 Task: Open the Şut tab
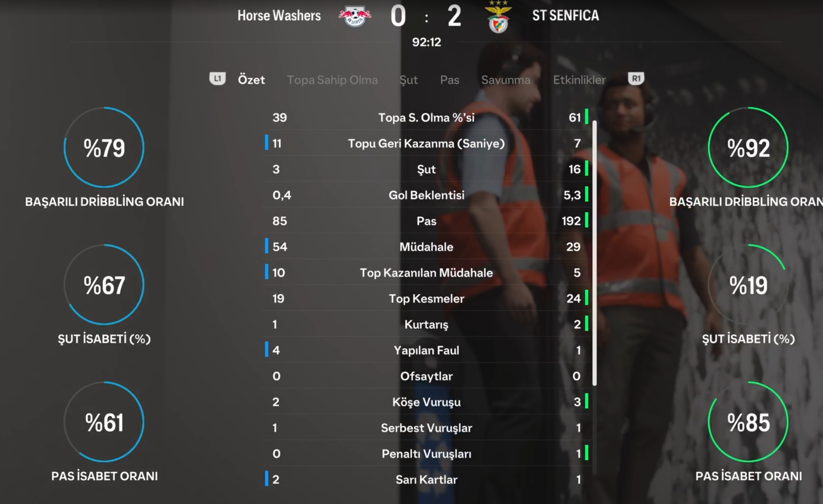(408, 80)
